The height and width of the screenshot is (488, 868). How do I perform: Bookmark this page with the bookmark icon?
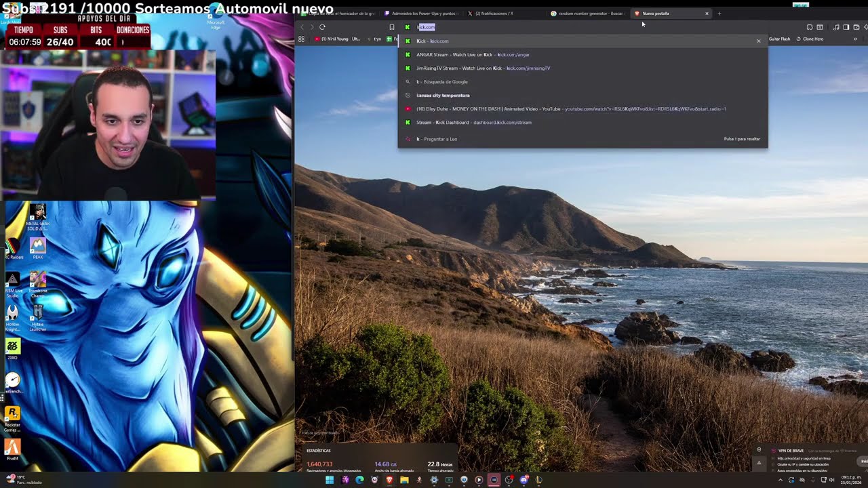click(x=391, y=27)
